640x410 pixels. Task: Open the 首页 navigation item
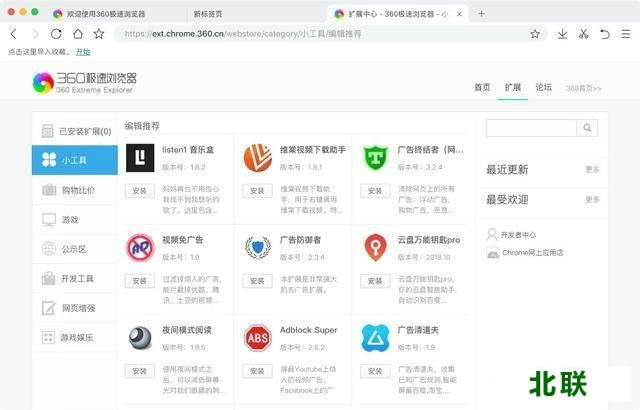pyautogui.click(x=482, y=87)
